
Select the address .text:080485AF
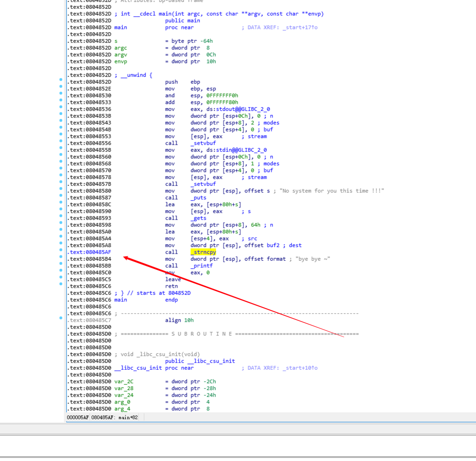click(x=89, y=252)
